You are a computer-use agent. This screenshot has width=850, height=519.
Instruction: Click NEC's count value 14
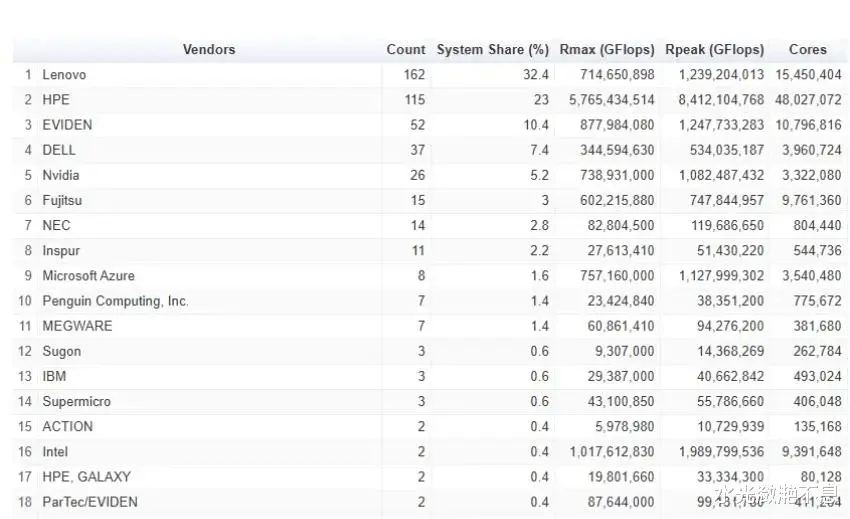point(418,226)
